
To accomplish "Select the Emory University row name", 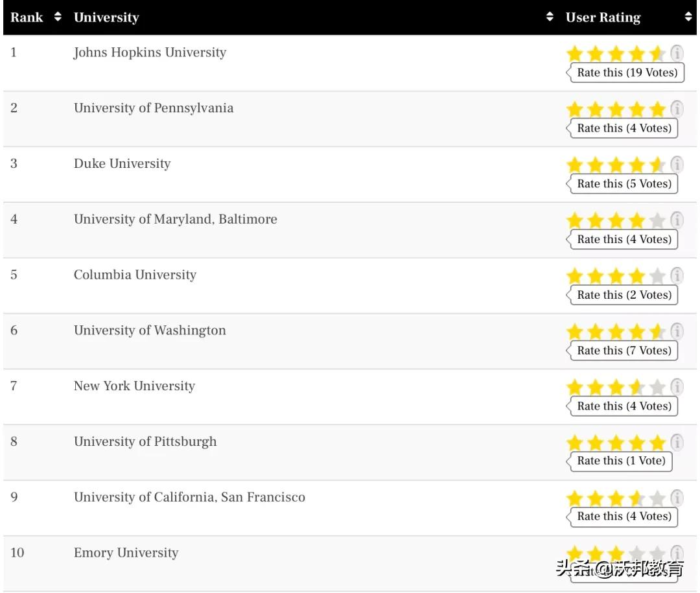I will coord(126,553).
